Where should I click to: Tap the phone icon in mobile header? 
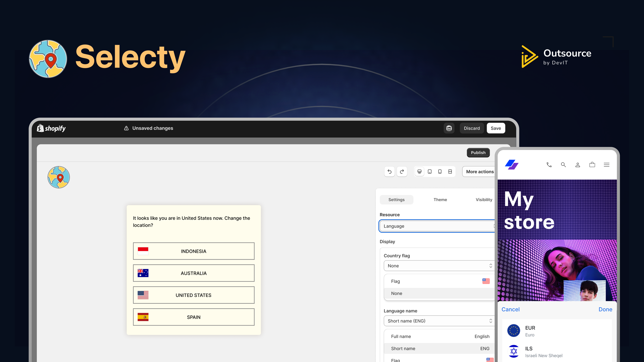pyautogui.click(x=549, y=165)
